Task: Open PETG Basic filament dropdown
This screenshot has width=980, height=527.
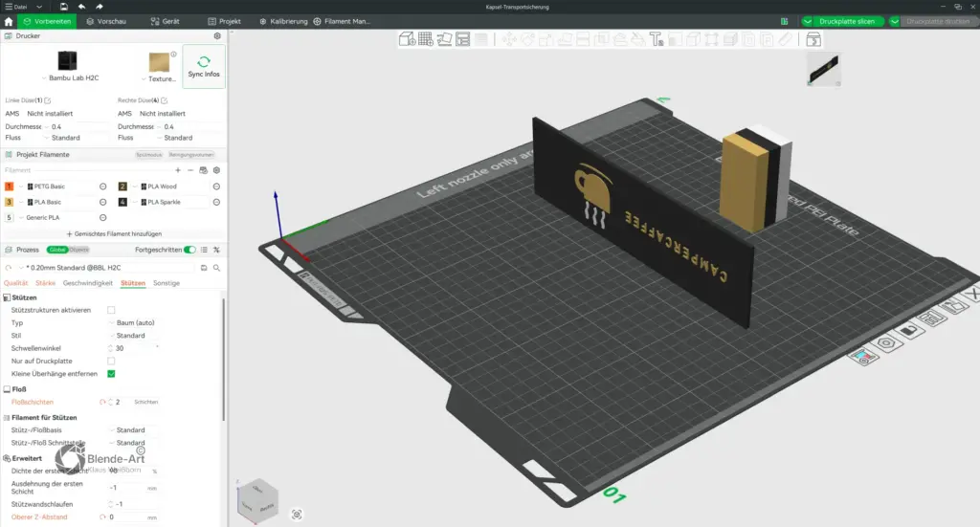Action: coord(56,187)
